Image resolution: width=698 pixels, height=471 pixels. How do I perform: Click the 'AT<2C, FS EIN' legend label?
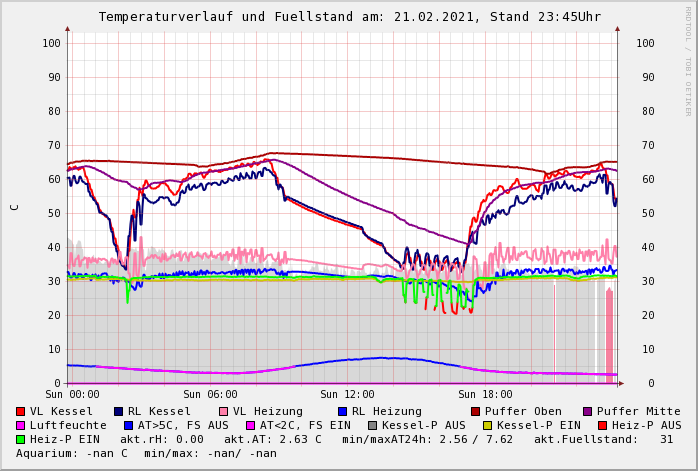[305, 425]
